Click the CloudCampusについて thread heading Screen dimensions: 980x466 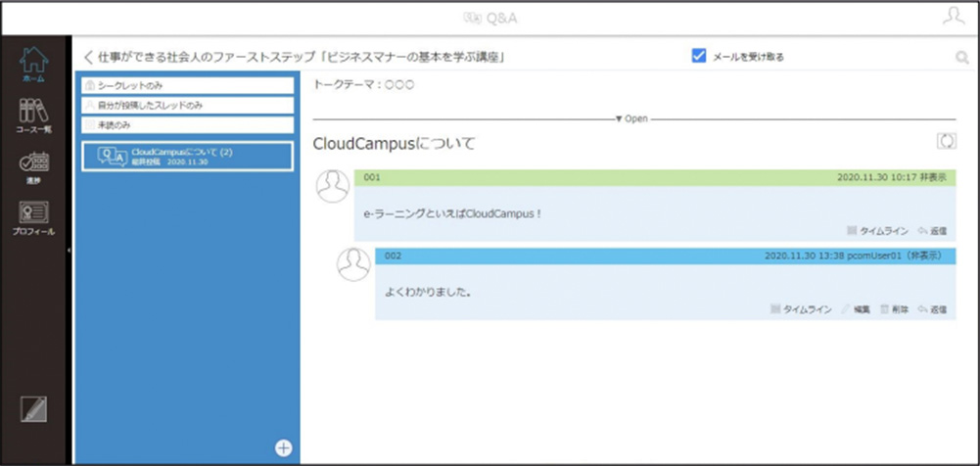[394, 144]
